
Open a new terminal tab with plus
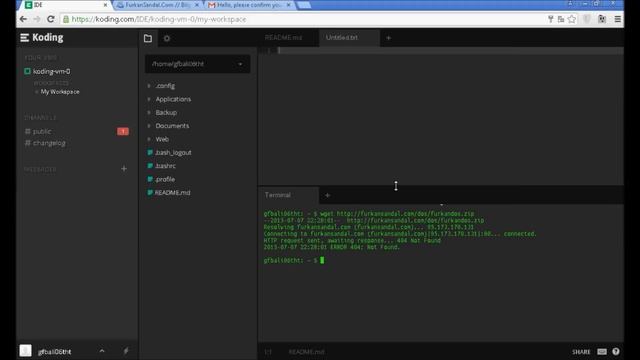tap(327, 196)
